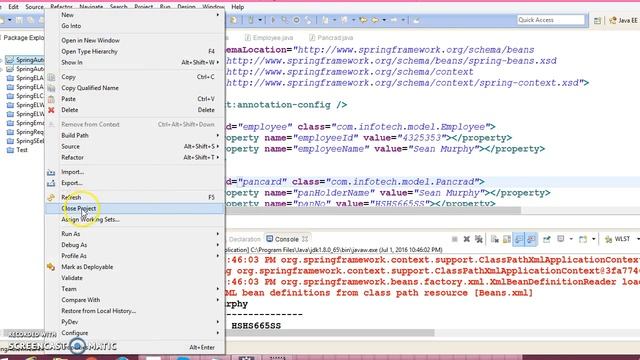The width and height of the screenshot is (640, 360).
Task: Expand the Run As submenu
Action: tap(135, 234)
